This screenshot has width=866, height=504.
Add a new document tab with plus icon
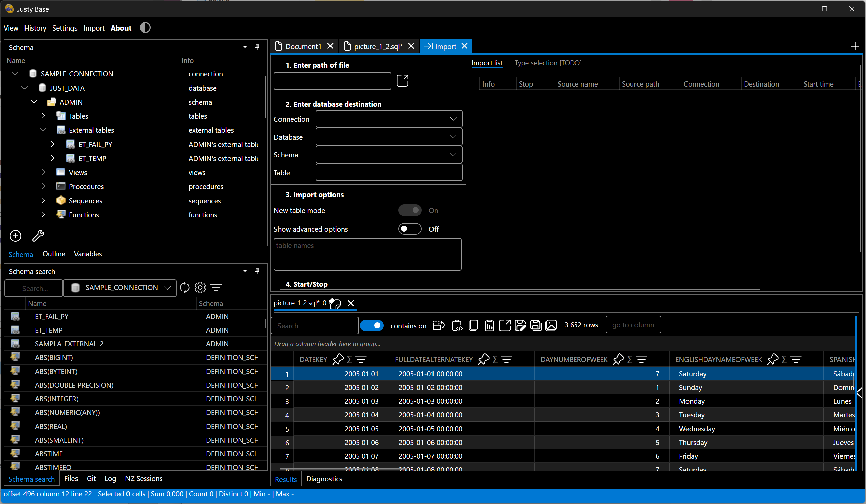855,46
